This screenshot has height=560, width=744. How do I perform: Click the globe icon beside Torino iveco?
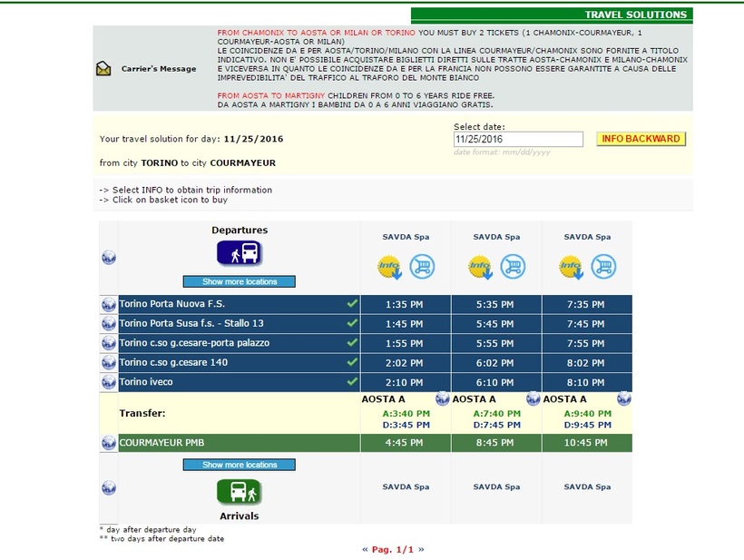pyautogui.click(x=109, y=382)
